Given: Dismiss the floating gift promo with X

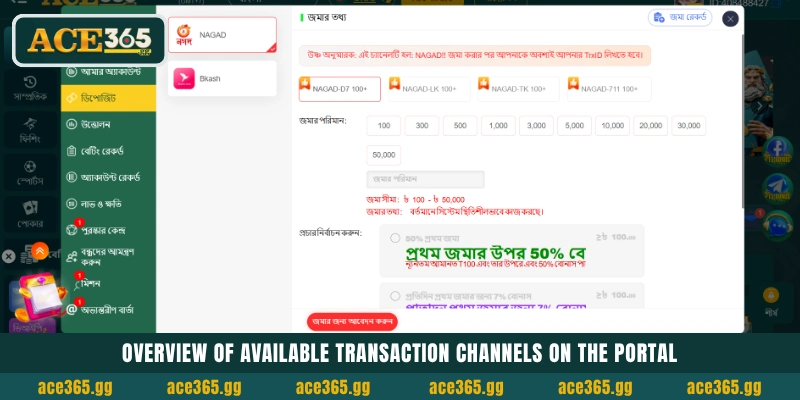Looking at the screenshot, I should 8,256.
